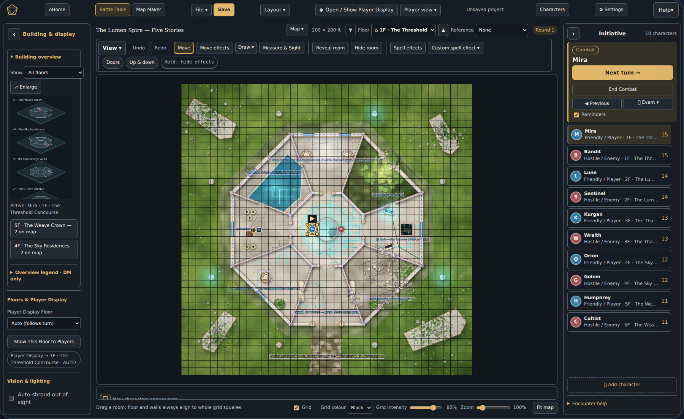Toggle the Up & down mode pill
This screenshot has width=684, height=419.
click(142, 62)
